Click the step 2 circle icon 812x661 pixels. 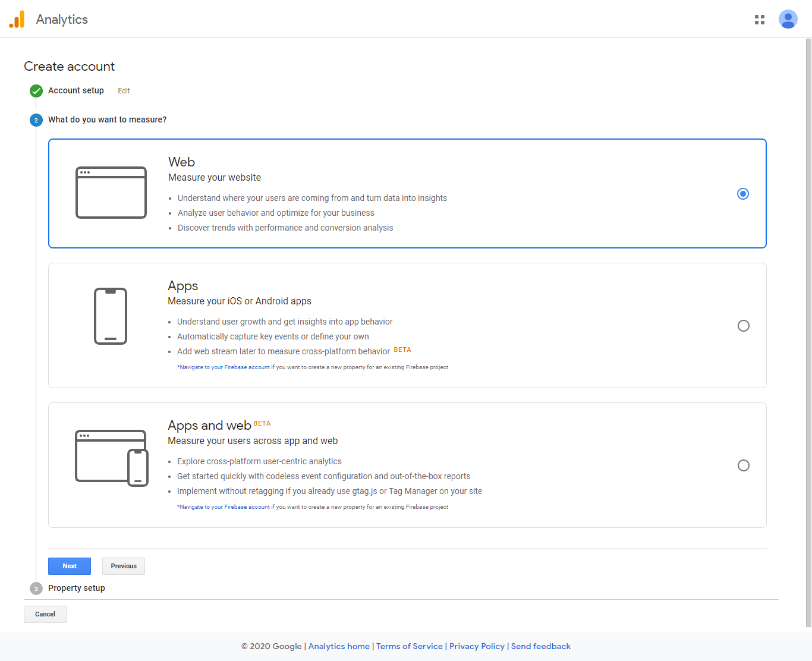pyautogui.click(x=36, y=120)
